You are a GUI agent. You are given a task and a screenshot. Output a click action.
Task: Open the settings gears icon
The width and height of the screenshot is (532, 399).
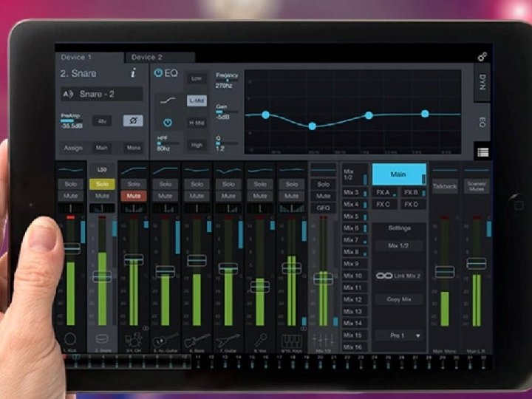pos(482,56)
